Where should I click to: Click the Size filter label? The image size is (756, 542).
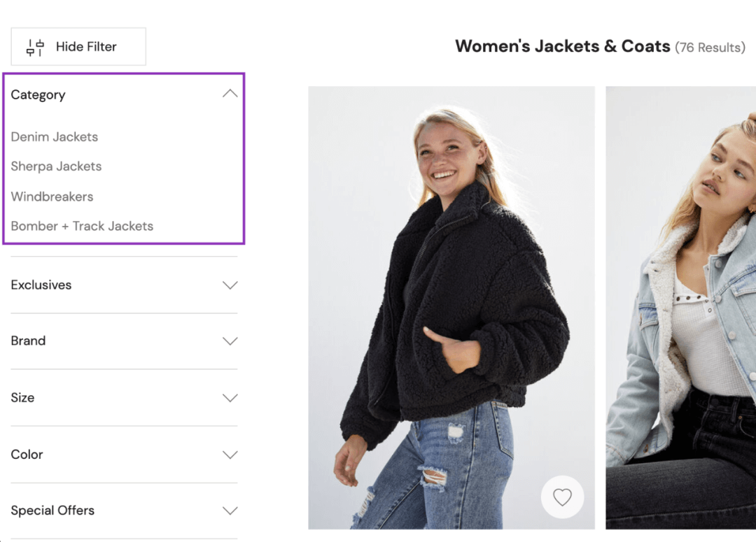(22, 398)
